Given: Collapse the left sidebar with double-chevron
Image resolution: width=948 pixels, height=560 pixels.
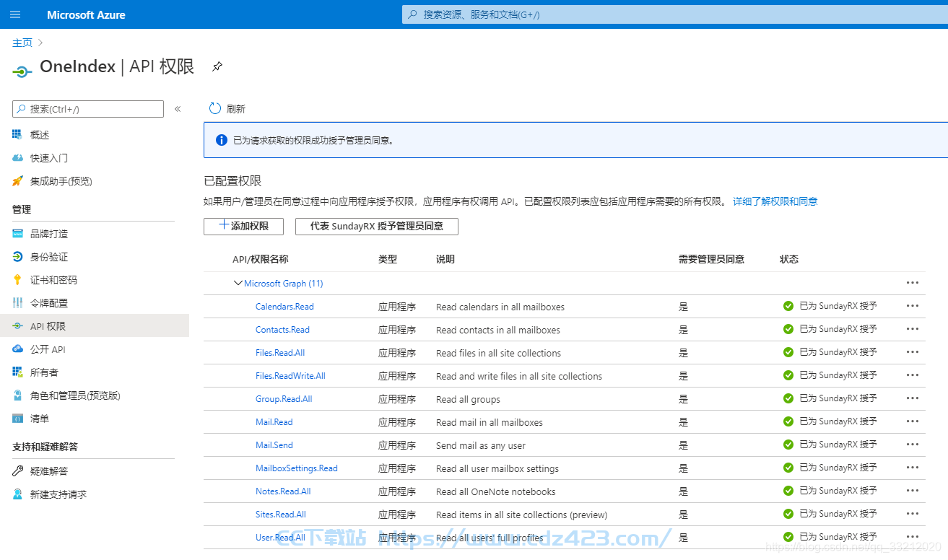Looking at the screenshot, I should coord(178,109).
